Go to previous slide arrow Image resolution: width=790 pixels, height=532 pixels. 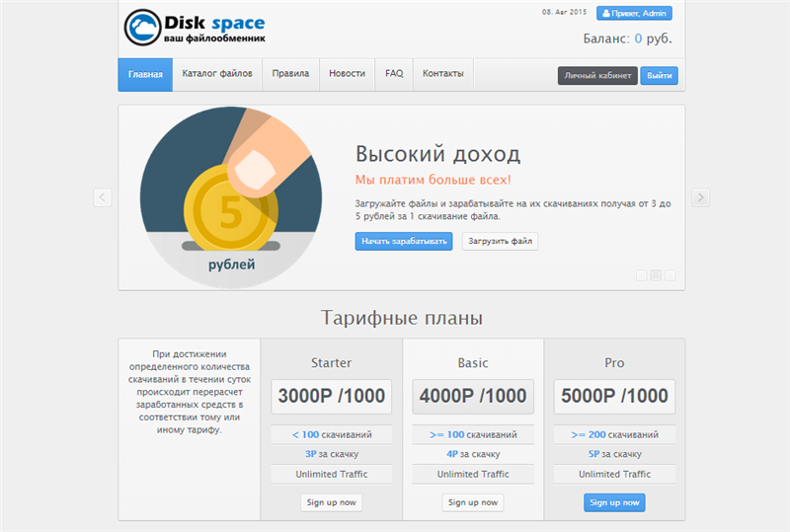(103, 197)
